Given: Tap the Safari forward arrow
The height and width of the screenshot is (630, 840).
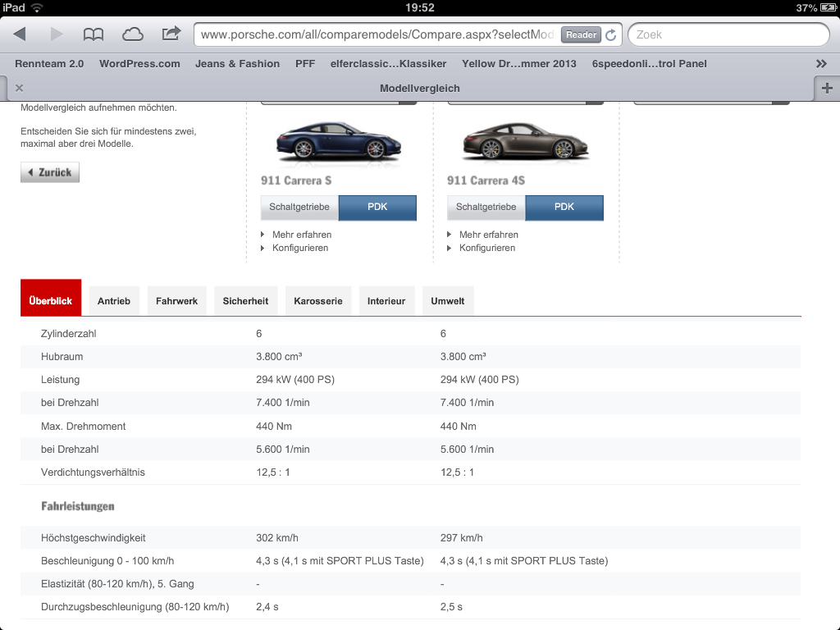Looking at the screenshot, I should 57,34.
